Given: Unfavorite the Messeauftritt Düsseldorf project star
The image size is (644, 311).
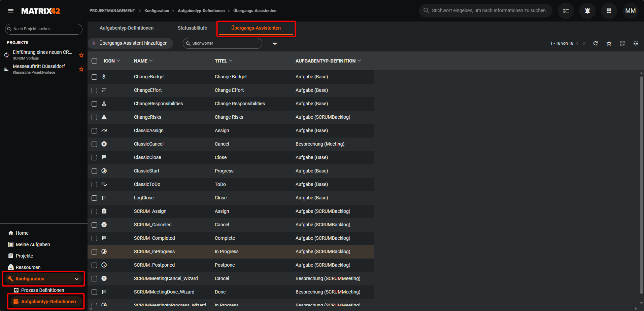Looking at the screenshot, I should [x=81, y=69].
